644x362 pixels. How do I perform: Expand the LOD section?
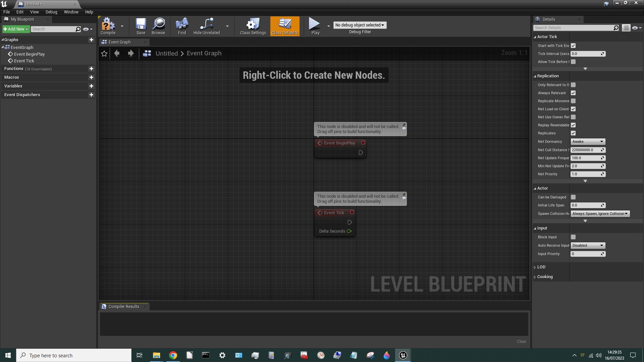[535, 267]
